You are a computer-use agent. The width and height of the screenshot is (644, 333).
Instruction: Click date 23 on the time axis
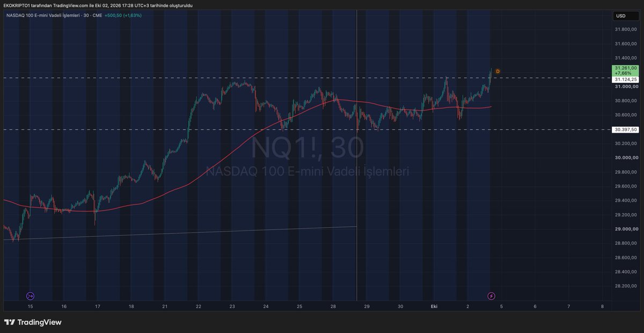(232, 307)
